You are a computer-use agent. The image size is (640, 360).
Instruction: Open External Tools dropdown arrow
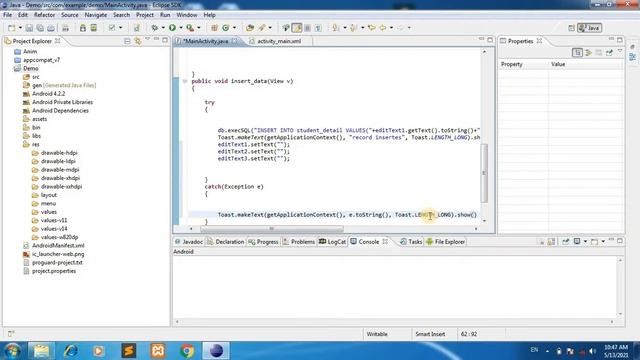click(199, 28)
